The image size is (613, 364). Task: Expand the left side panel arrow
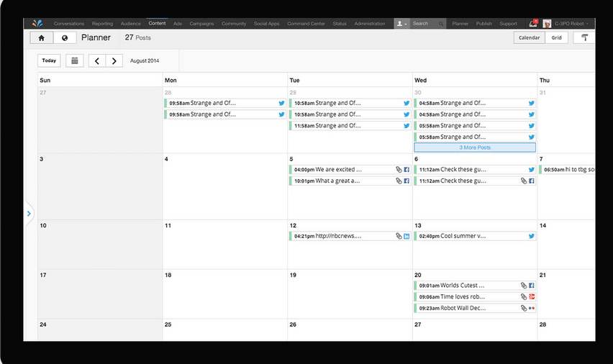pyautogui.click(x=29, y=214)
